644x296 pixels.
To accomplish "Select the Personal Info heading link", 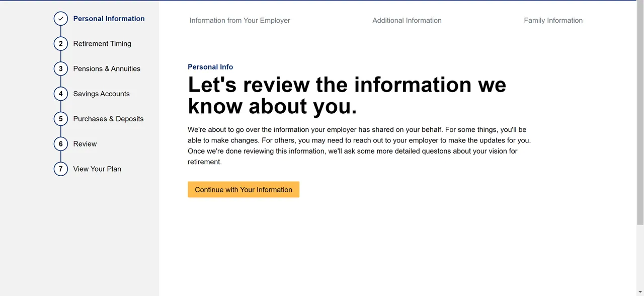I will (210, 66).
